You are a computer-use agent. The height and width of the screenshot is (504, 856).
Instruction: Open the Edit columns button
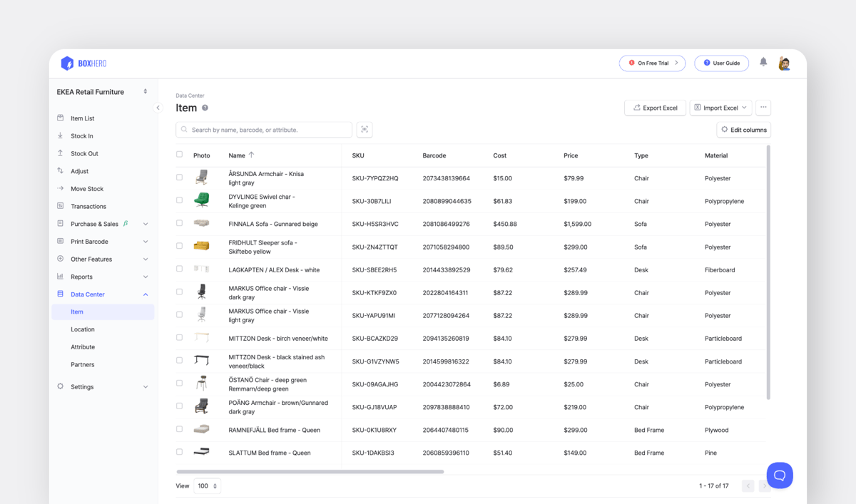click(743, 130)
